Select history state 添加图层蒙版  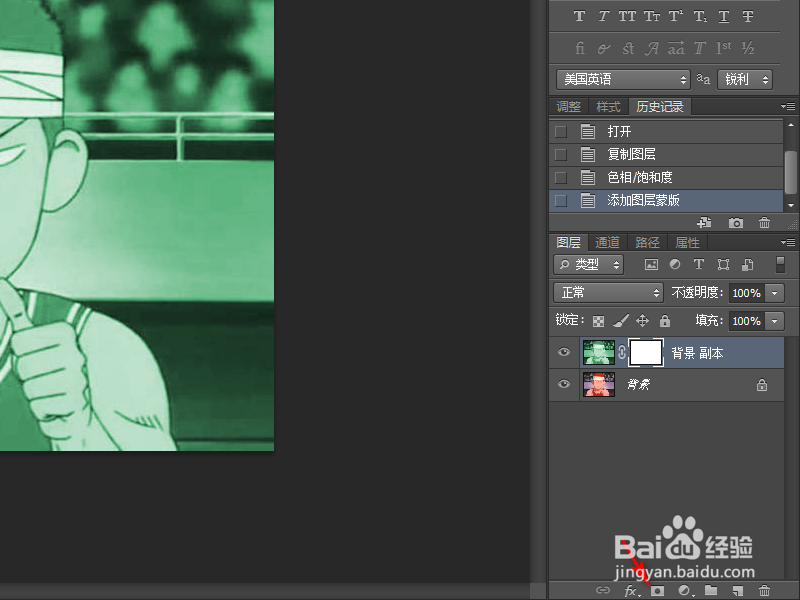point(666,201)
